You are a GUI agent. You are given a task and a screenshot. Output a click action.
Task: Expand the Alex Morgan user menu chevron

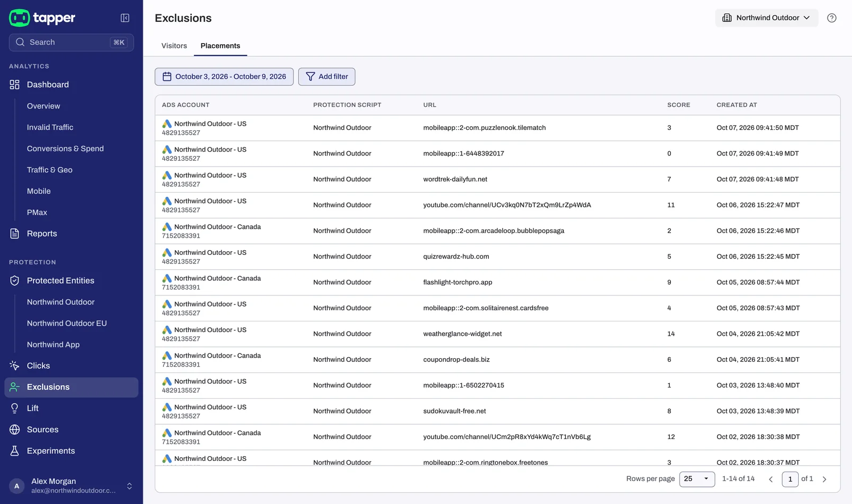click(x=129, y=486)
